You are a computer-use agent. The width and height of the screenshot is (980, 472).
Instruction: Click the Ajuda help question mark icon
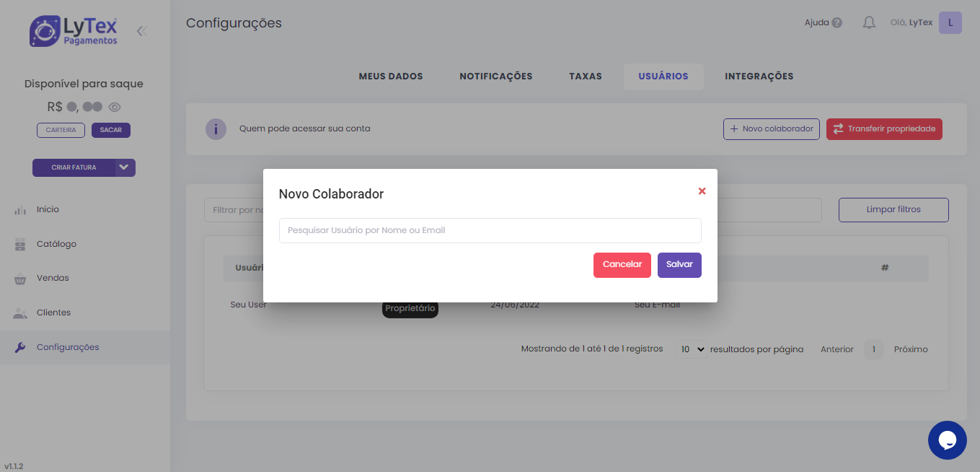click(836, 23)
